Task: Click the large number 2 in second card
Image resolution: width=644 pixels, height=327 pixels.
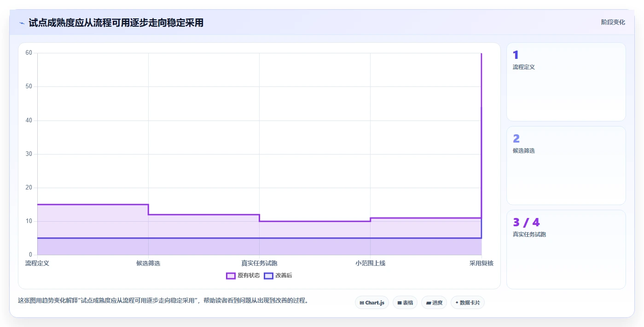Action: pyautogui.click(x=516, y=139)
